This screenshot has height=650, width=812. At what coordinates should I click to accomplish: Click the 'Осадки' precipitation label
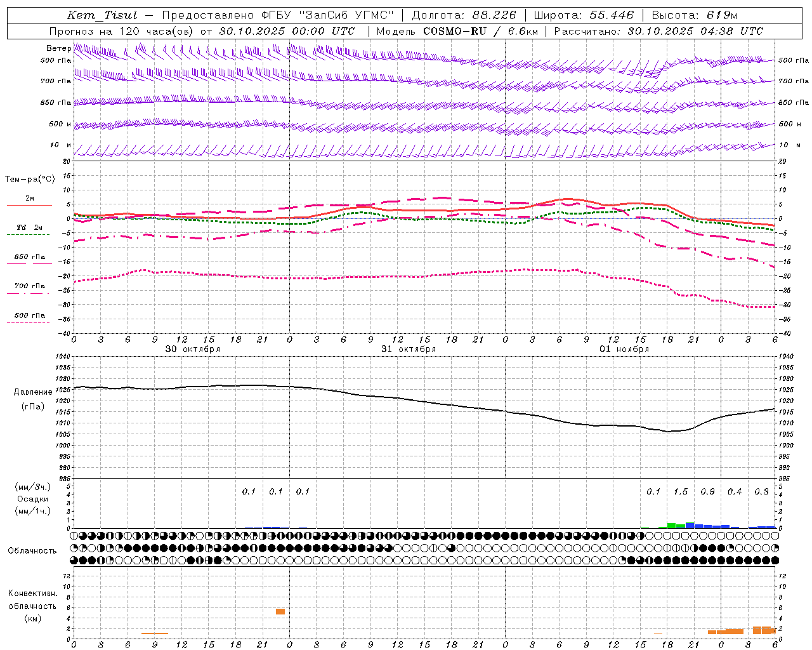click(x=32, y=499)
